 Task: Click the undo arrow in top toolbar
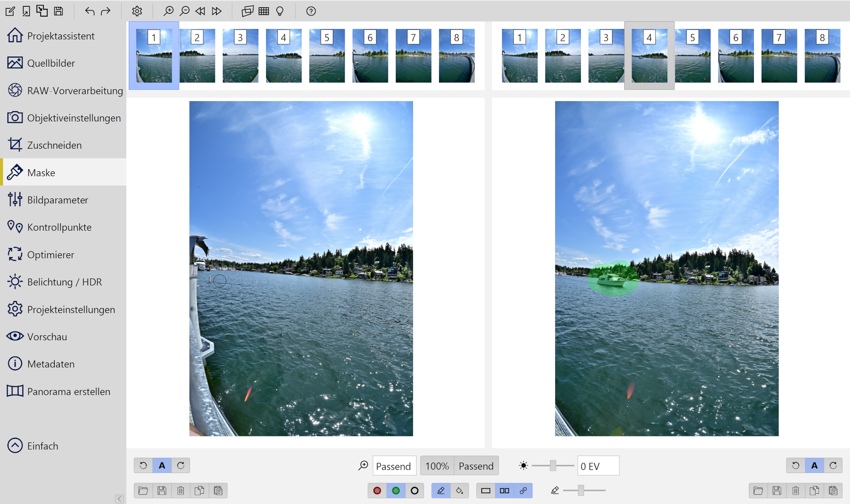pyautogui.click(x=89, y=11)
